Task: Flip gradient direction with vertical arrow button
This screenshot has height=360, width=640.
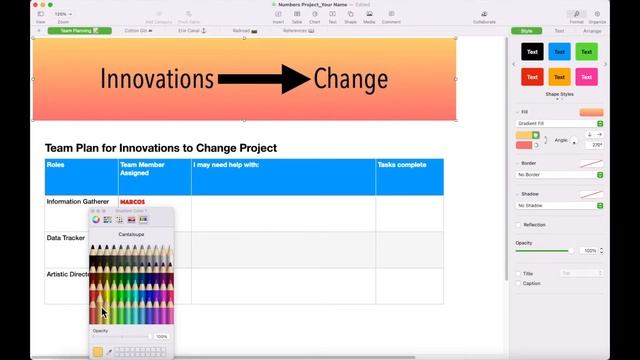Action: (589, 135)
